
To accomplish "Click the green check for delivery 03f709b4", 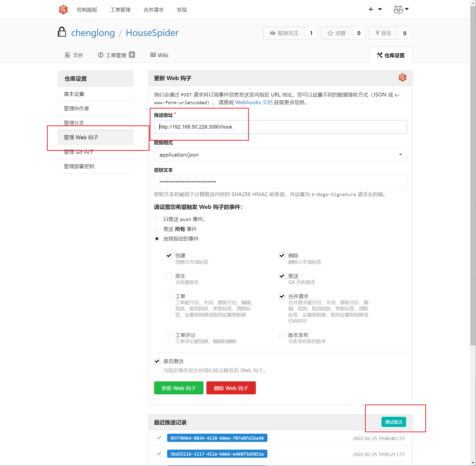I will pos(159,438).
